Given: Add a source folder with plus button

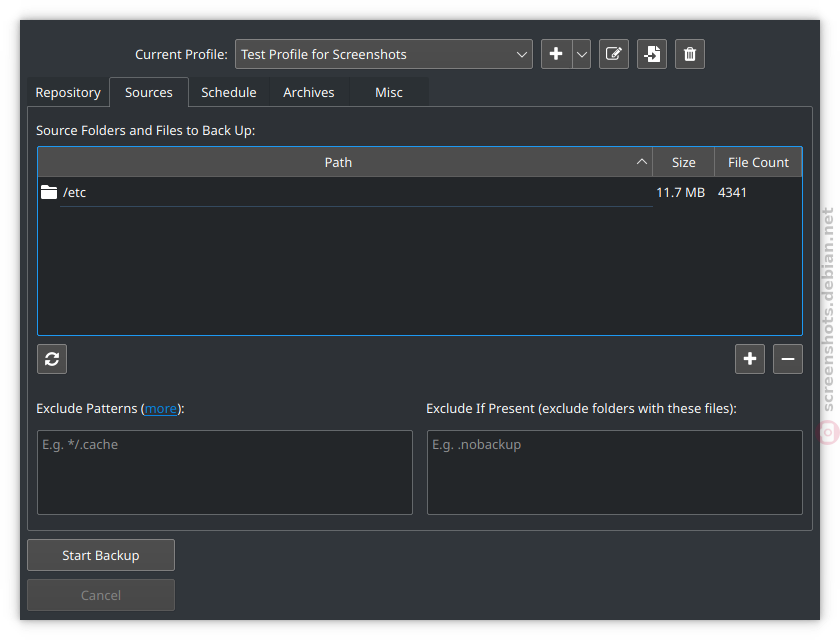Looking at the screenshot, I should (750, 359).
